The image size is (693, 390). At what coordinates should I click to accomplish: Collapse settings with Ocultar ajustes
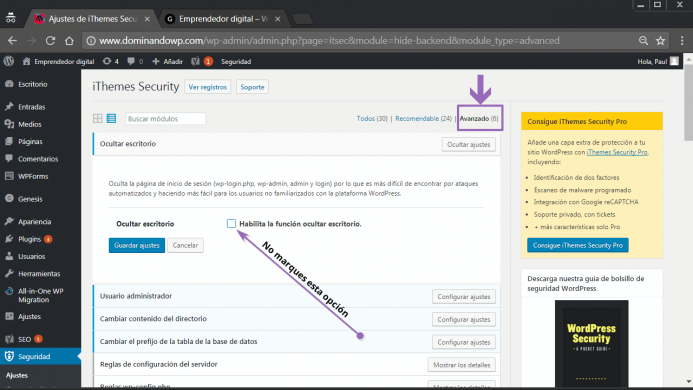point(468,145)
